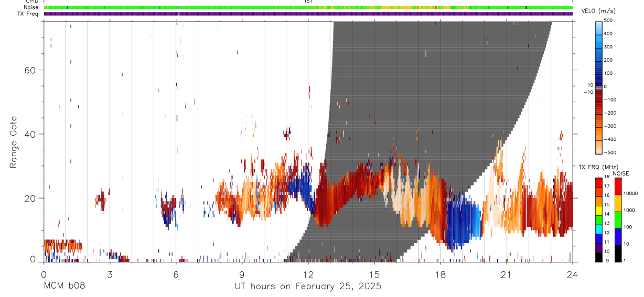The image size is (644, 297).
Task: Click the 'UT hours on February 25, 2025' label
Action: click(x=307, y=287)
